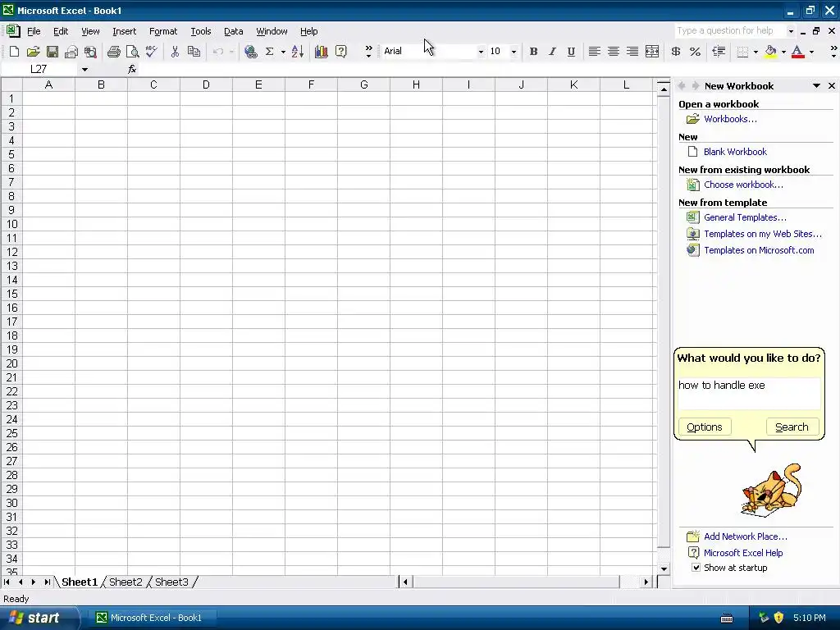Click the Office Assistant Options button
Screen dimensions: 840x630
(x=705, y=427)
